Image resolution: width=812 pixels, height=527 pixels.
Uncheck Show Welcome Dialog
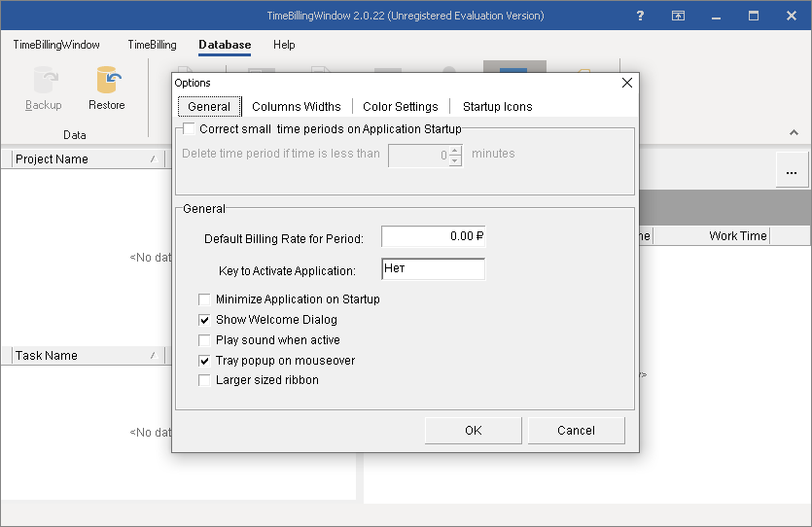tap(204, 320)
